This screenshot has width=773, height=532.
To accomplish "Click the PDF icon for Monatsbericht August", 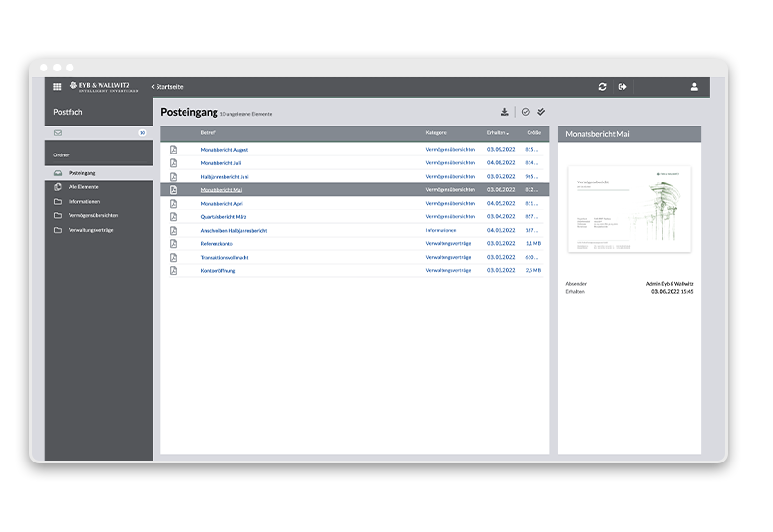I will pyautogui.click(x=174, y=150).
